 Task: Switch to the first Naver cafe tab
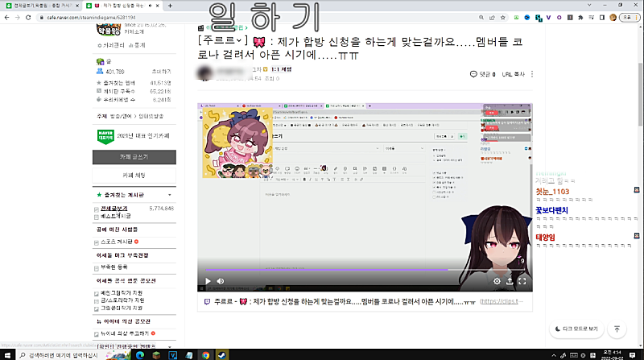(43, 6)
